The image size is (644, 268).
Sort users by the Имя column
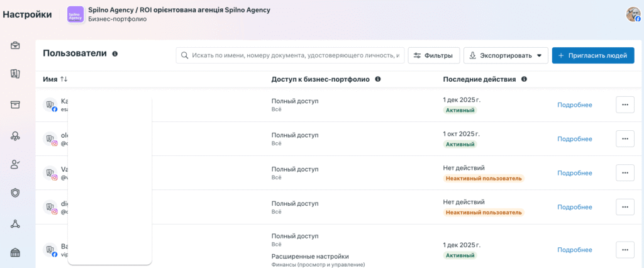point(64,79)
